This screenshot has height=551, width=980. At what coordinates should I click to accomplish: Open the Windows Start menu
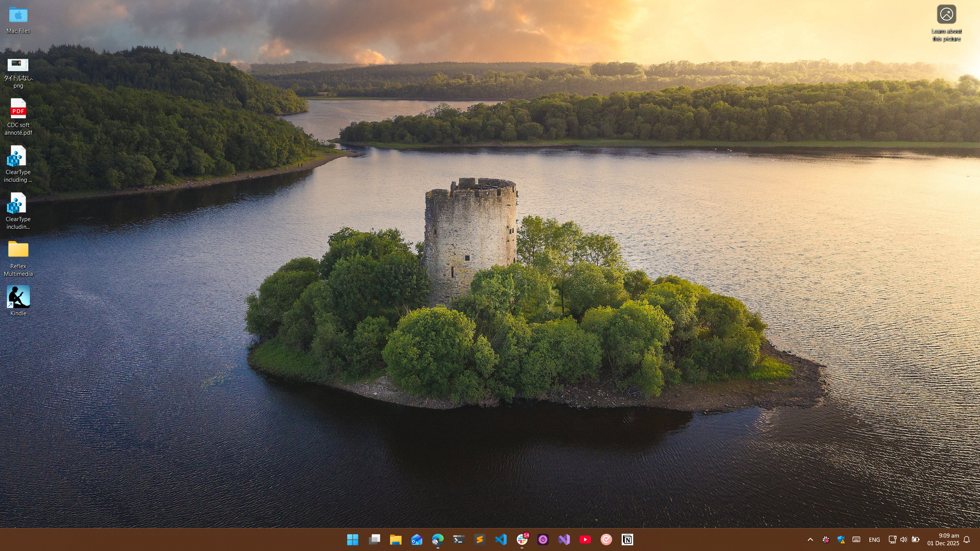pyautogui.click(x=353, y=540)
